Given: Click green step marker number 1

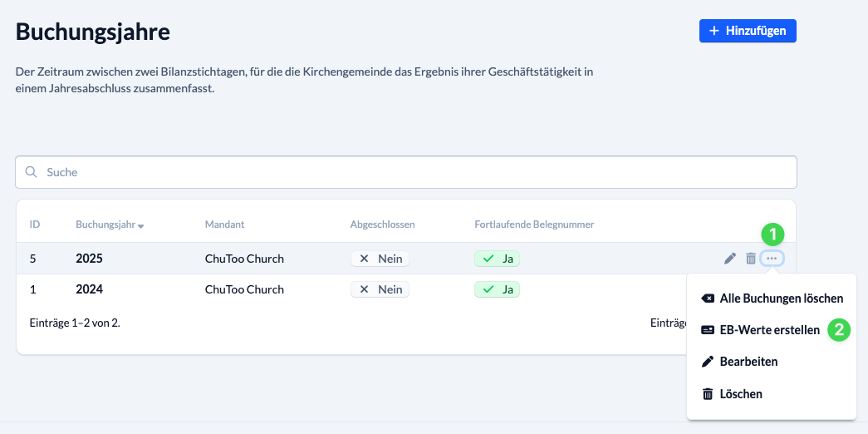Looking at the screenshot, I should coord(772,234).
